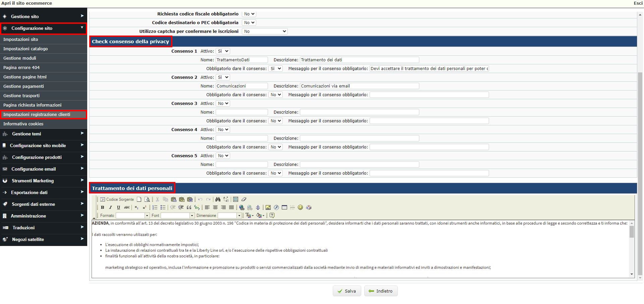Toggle underline formatting in the editor
644x304 pixels.
coord(118,207)
